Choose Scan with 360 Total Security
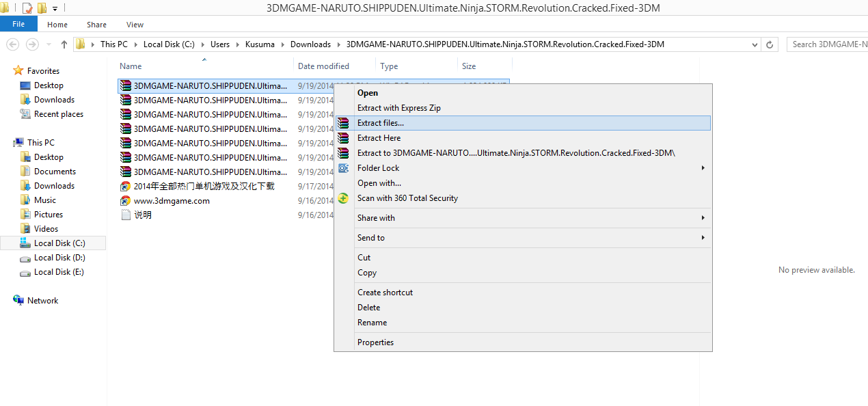 coord(523,198)
